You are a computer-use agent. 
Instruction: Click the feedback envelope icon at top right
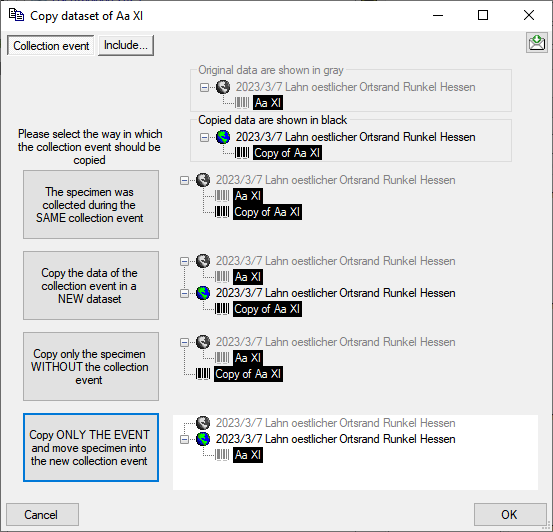pos(536,43)
